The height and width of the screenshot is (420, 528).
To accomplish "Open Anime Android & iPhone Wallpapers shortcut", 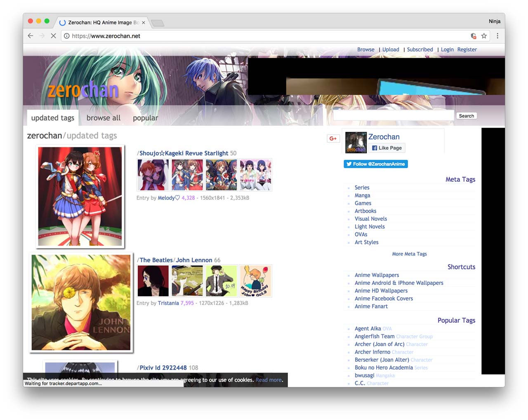I will click(x=399, y=283).
